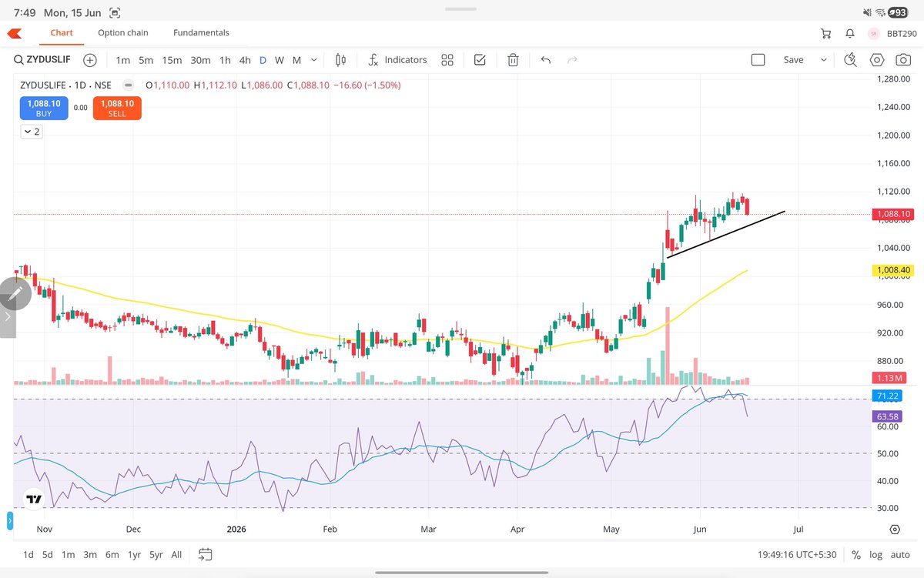The image size is (924, 578).
Task: Open drawing tools pencil button
Action: tap(15, 293)
